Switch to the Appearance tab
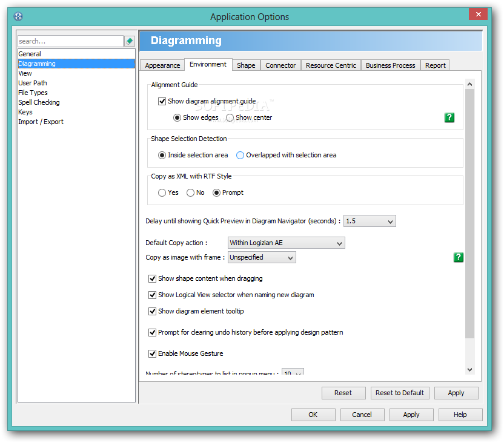 (x=162, y=65)
